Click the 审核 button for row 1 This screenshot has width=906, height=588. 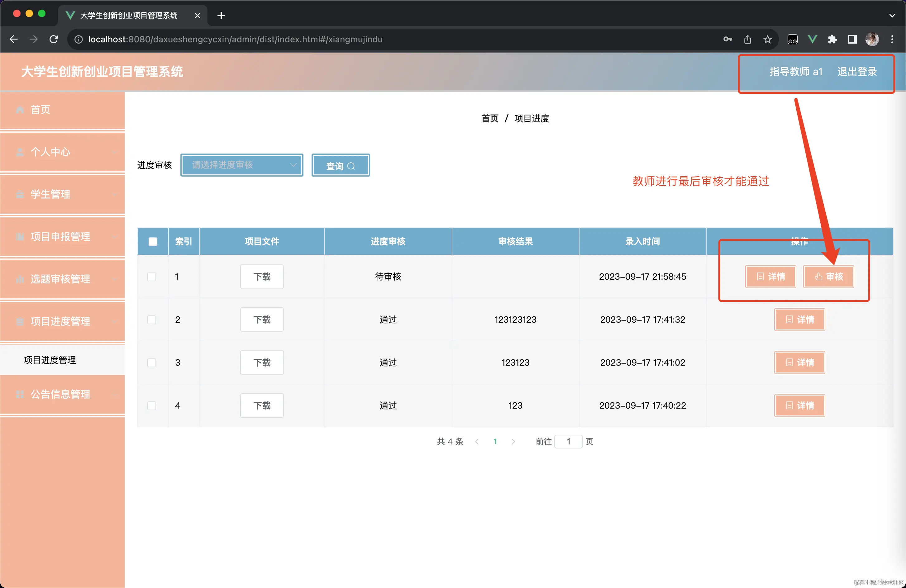tap(828, 277)
